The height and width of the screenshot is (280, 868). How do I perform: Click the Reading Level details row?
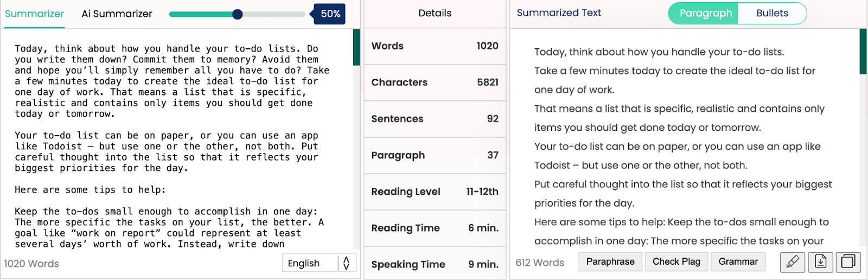[x=435, y=192]
